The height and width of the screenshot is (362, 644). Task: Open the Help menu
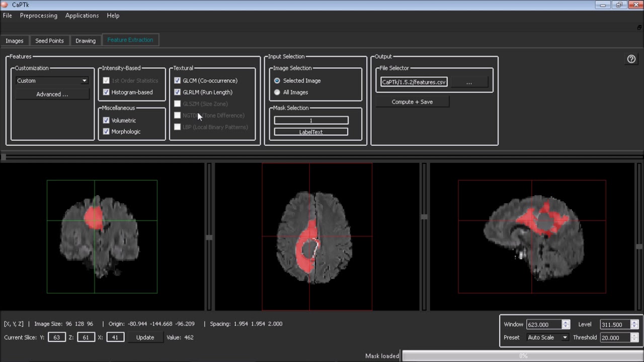(x=113, y=16)
